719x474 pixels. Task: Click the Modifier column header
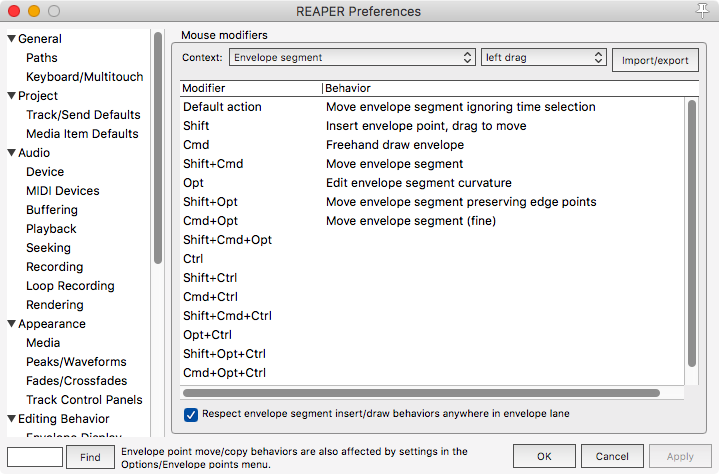[x=251, y=88]
